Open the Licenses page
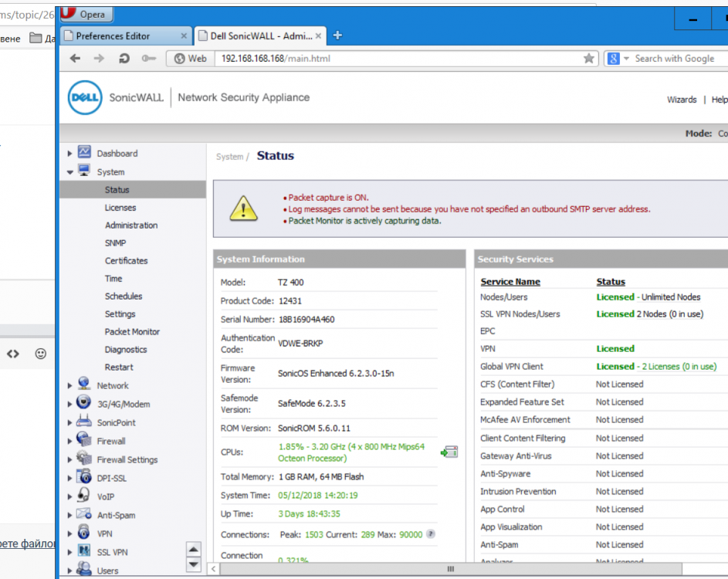This screenshot has width=728, height=579. (x=120, y=208)
